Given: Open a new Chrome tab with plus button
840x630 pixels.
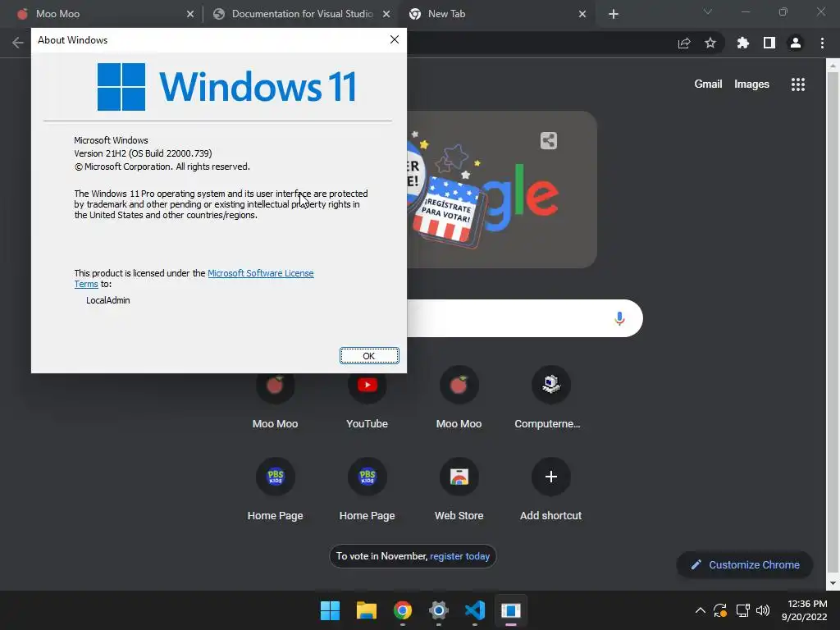Looking at the screenshot, I should tap(614, 14).
